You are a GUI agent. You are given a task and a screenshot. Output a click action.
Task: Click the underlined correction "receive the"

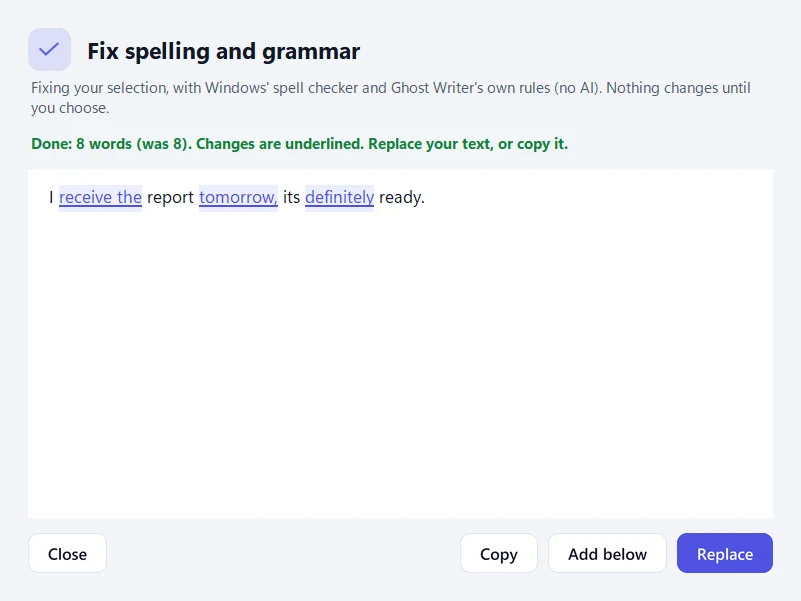101,197
